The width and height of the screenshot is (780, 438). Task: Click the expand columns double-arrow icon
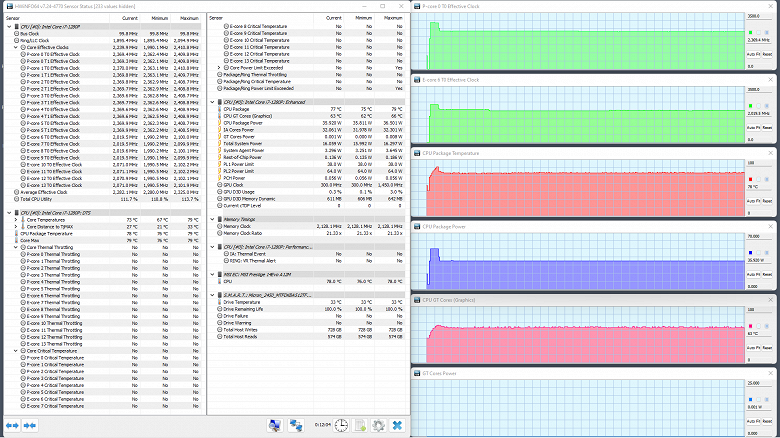pos(12,426)
